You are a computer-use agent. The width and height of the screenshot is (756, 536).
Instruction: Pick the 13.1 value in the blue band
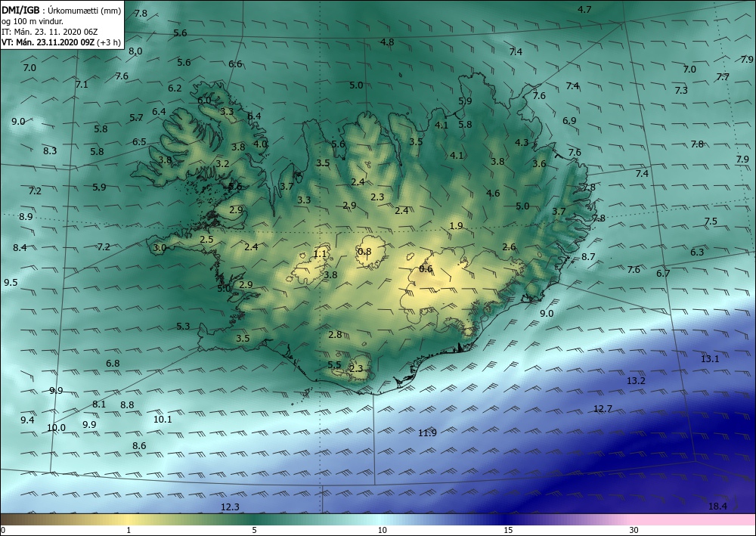click(x=710, y=358)
